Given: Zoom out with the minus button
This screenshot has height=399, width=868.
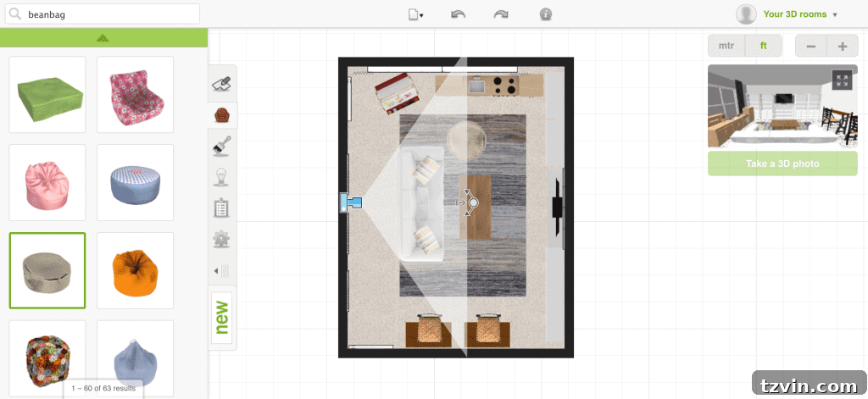Looking at the screenshot, I should (x=811, y=46).
